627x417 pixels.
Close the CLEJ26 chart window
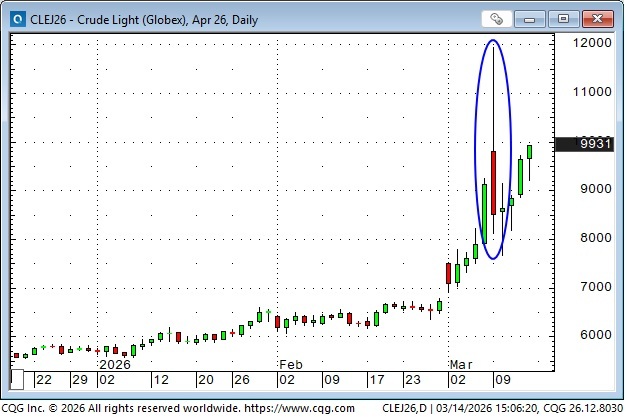tap(596, 18)
